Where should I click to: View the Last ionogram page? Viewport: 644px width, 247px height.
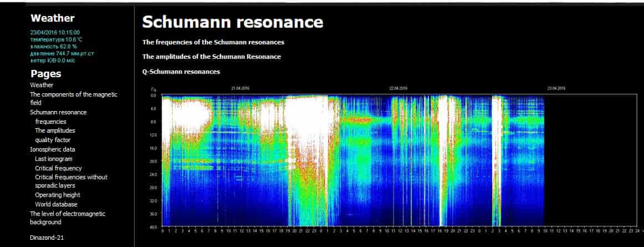click(53, 159)
